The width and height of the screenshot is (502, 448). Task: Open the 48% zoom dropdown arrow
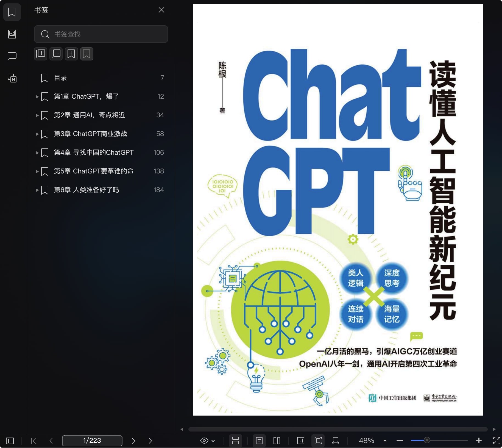(385, 441)
